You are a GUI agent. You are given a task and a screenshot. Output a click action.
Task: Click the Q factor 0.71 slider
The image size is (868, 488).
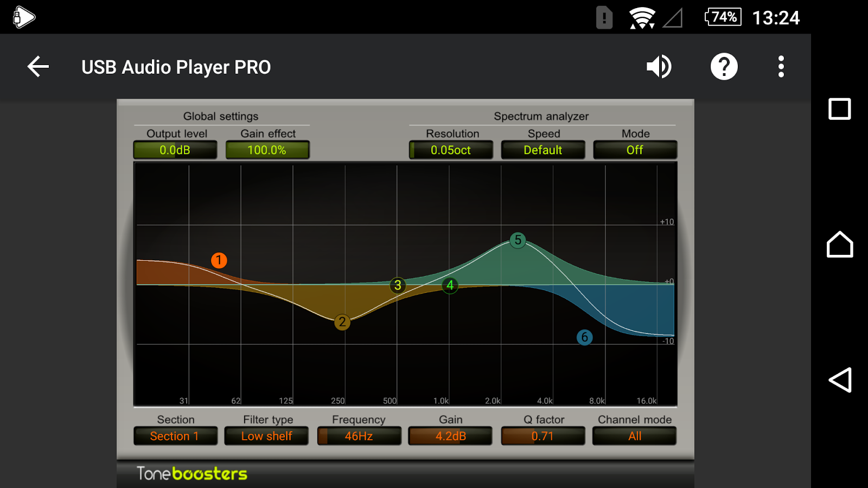[x=543, y=436]
